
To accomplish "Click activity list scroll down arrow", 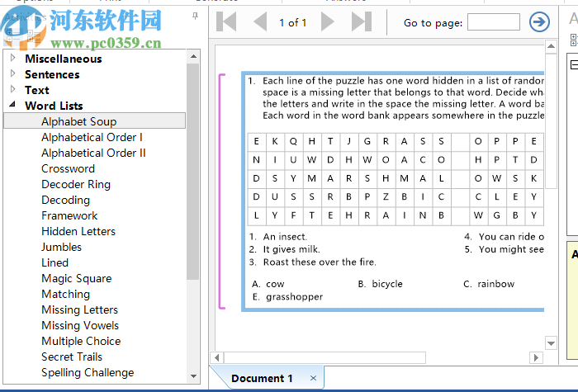I will tap(193, 376).
